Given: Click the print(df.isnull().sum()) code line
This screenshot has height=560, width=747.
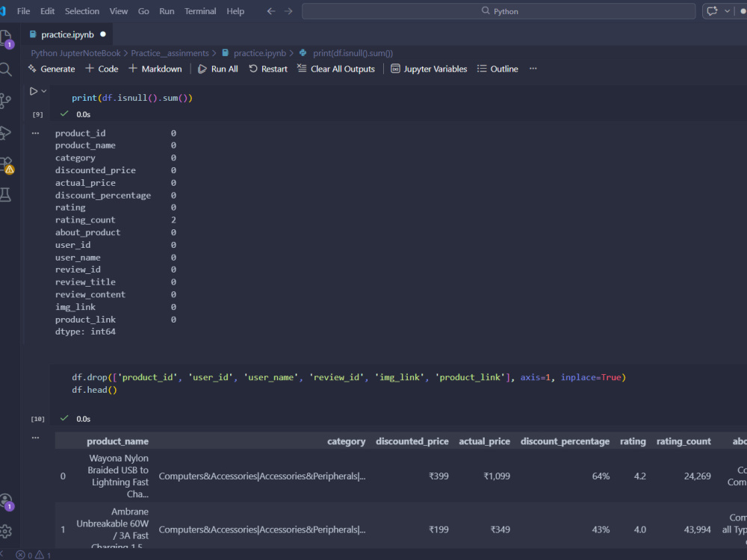Looking at the screenshot, I should click(132, 98).
